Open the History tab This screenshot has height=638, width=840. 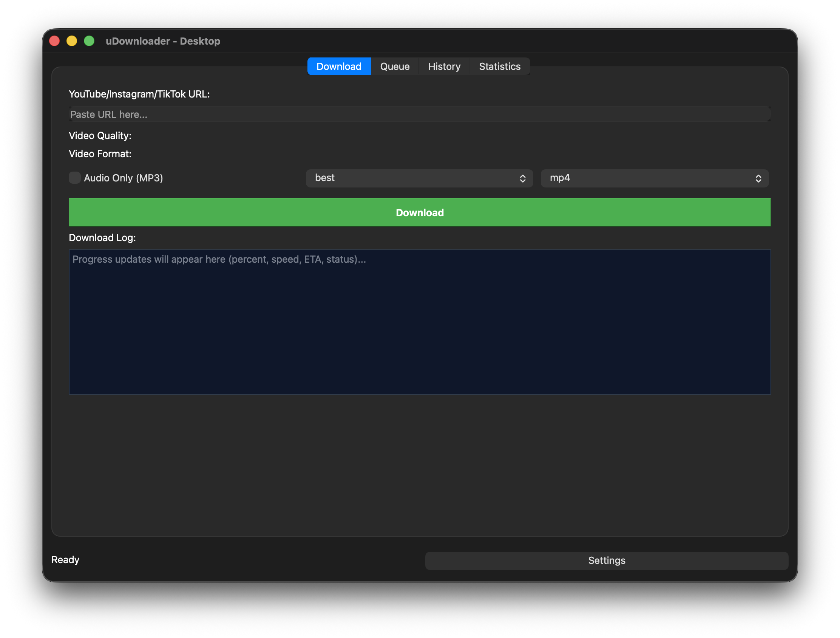click(x=444, y=67)
